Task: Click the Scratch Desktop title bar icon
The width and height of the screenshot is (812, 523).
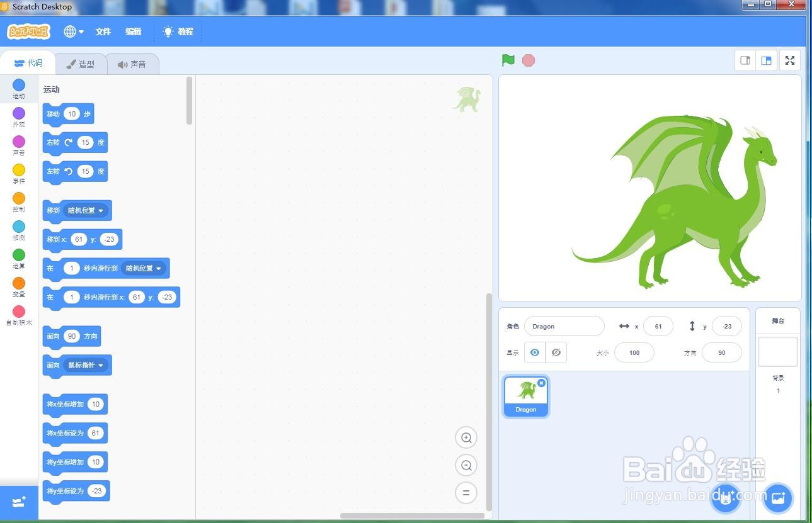Action: coord(4,6)
